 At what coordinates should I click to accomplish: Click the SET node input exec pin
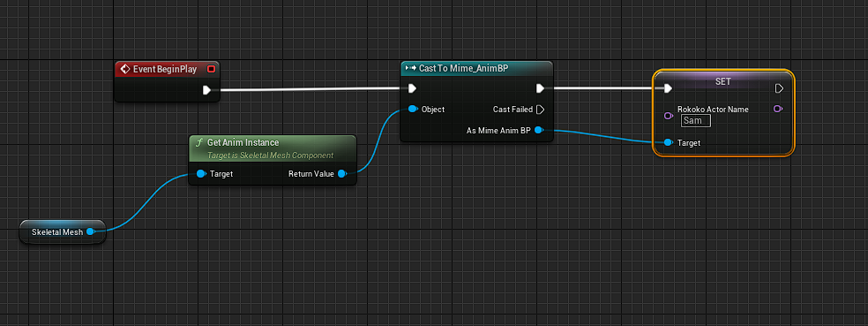coord(668,88)
